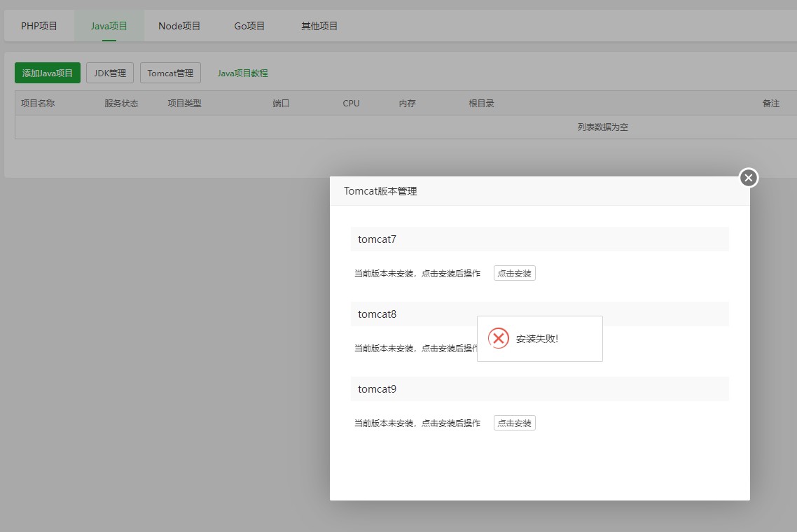Click the red error icon in 安装失败 toast
This screenshot has height=532, width=797.
point(498,338)
